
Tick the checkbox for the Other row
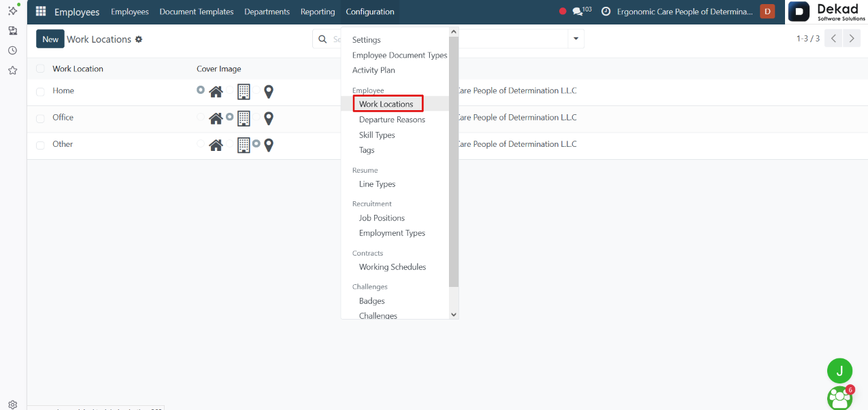(40, 145)
